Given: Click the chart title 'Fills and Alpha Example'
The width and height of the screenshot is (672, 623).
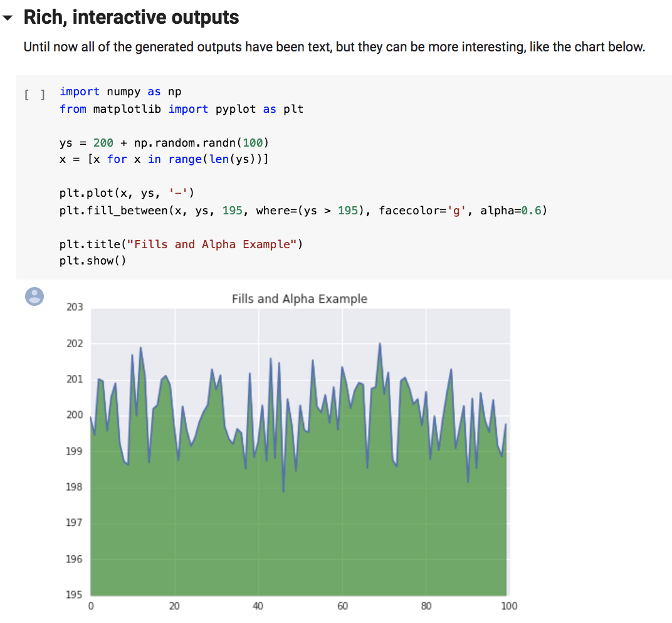Looking at the screenshot, I should (300, 299).
